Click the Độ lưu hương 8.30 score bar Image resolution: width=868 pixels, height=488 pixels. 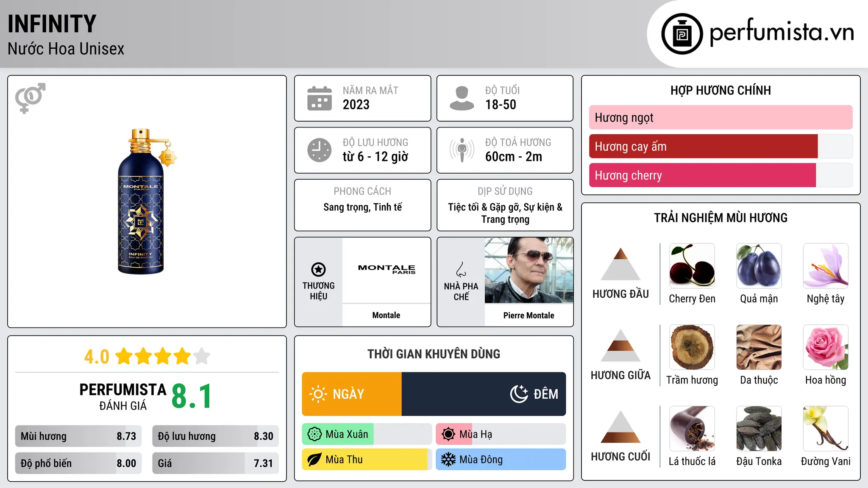coord(215,436)
